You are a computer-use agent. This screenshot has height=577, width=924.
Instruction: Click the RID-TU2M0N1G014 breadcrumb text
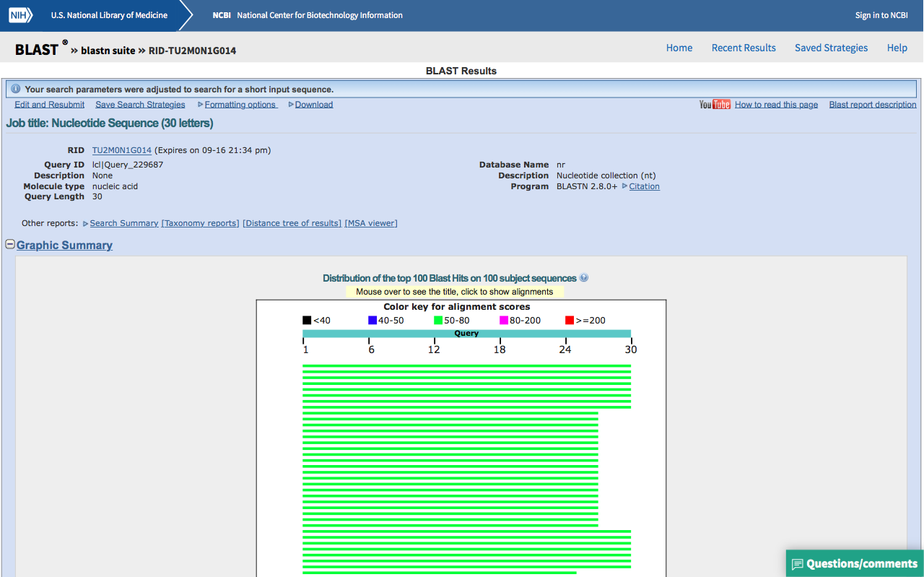point(192,51)
